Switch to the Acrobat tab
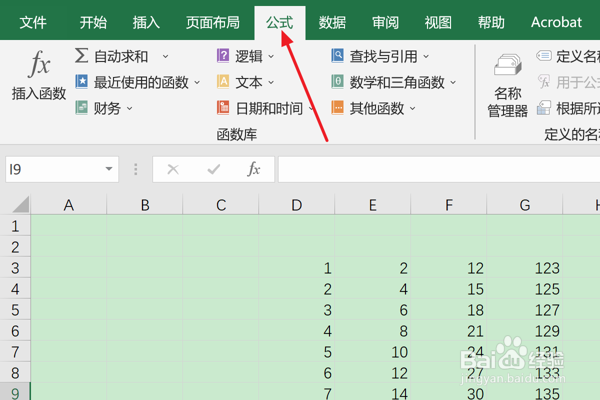This screenshot has width=600, height=400. click(556, 22)
